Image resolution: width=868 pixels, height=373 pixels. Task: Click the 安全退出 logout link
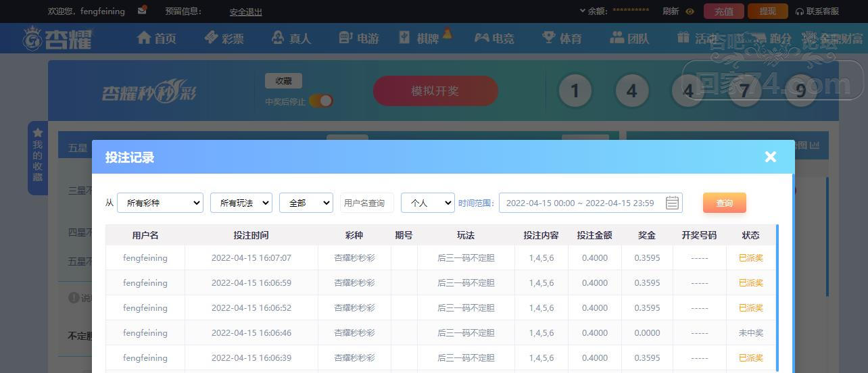click(245, 12)
